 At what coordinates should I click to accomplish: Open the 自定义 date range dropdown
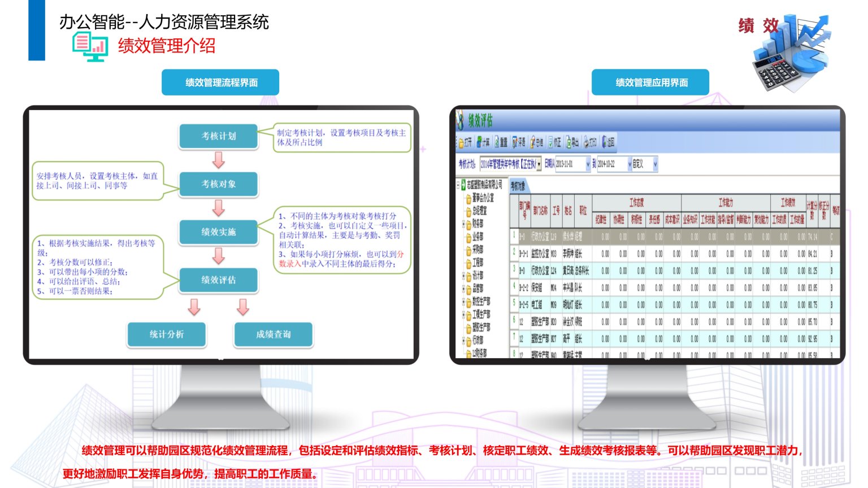point(655,165)
